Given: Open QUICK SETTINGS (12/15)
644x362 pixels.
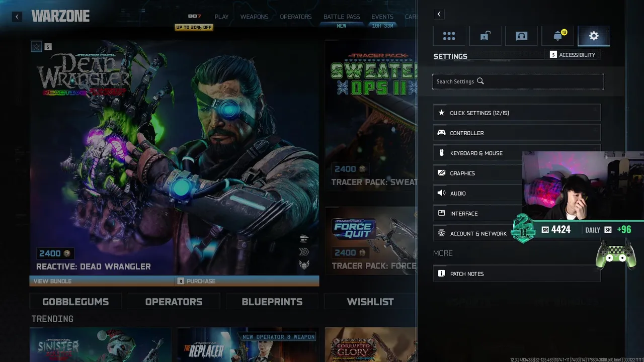Looking at the screenshot, I should pos(517,113).
